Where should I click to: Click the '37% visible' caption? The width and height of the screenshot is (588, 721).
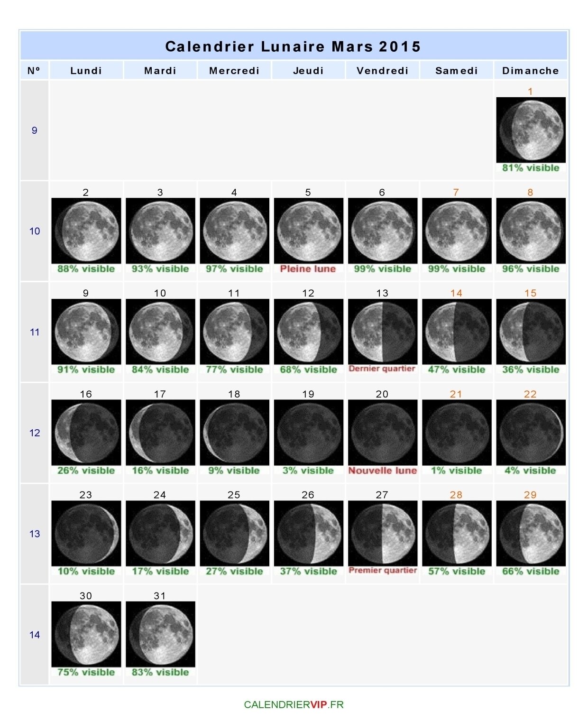point(309,572)
